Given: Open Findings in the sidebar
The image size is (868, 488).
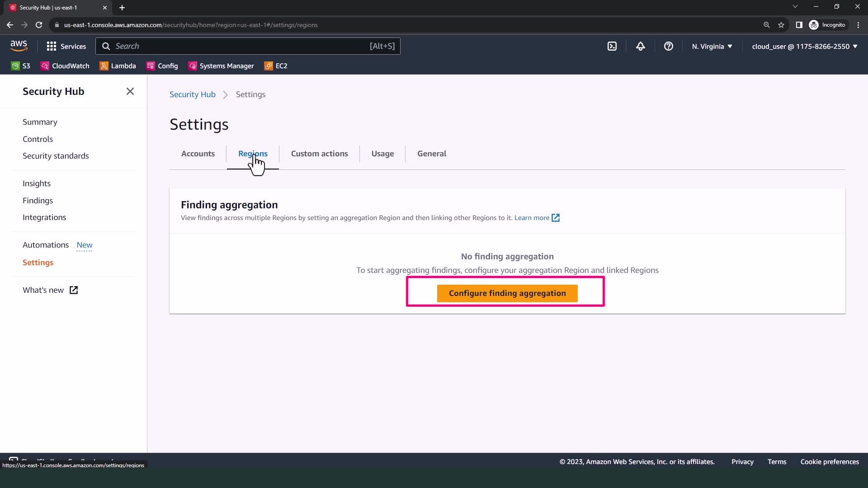Looking at the screenshot, I should click(x=38, y=201).
